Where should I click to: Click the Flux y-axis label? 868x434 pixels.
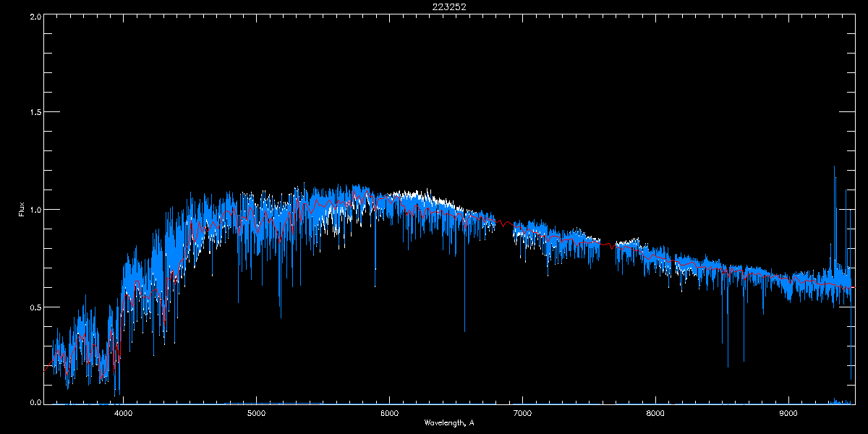pyautogui.click(x=22, y=210)
